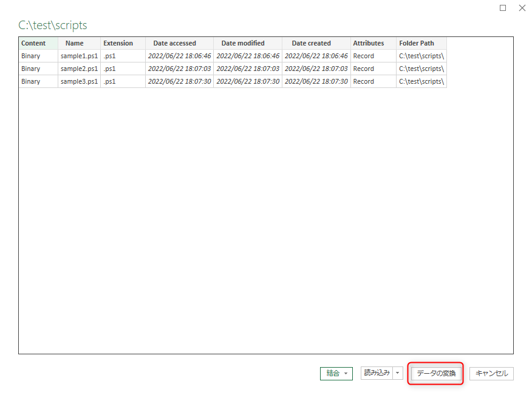
Task: Open the 結合 dropdown button
Action: tap(336, 373)
